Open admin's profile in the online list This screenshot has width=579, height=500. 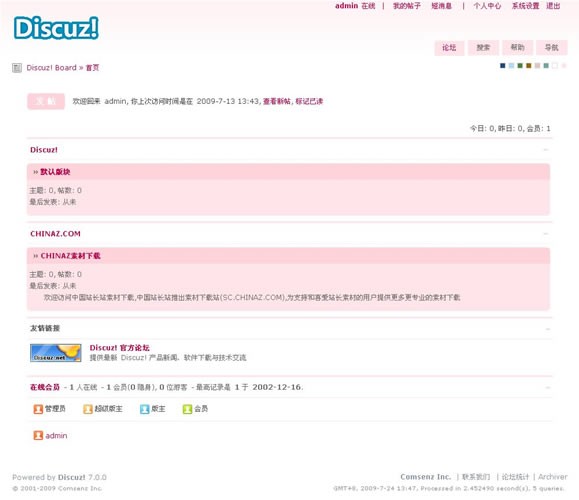[x=56, y=436]
